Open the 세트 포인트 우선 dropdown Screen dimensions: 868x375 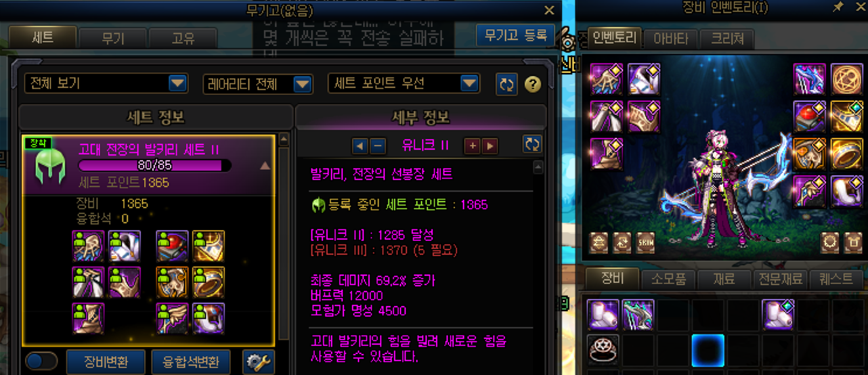coord(404,83)
